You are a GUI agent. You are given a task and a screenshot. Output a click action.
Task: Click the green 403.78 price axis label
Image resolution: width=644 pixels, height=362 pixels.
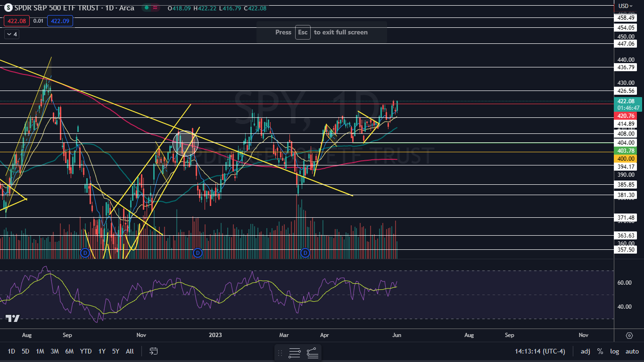(x=626, y=150)
